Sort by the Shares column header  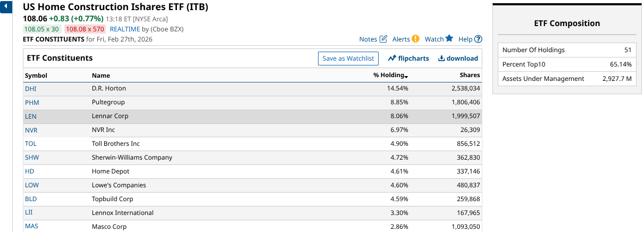(x=470, y=76)
